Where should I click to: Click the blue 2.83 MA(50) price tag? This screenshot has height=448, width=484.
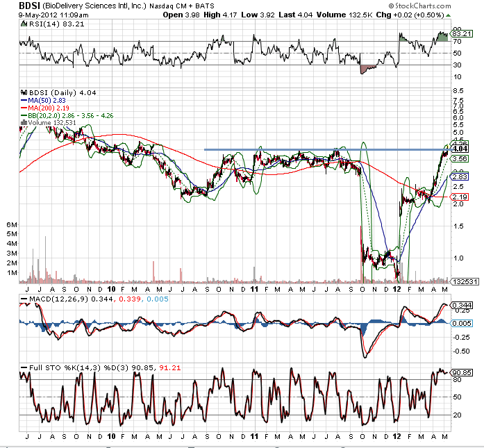[460, 176]
